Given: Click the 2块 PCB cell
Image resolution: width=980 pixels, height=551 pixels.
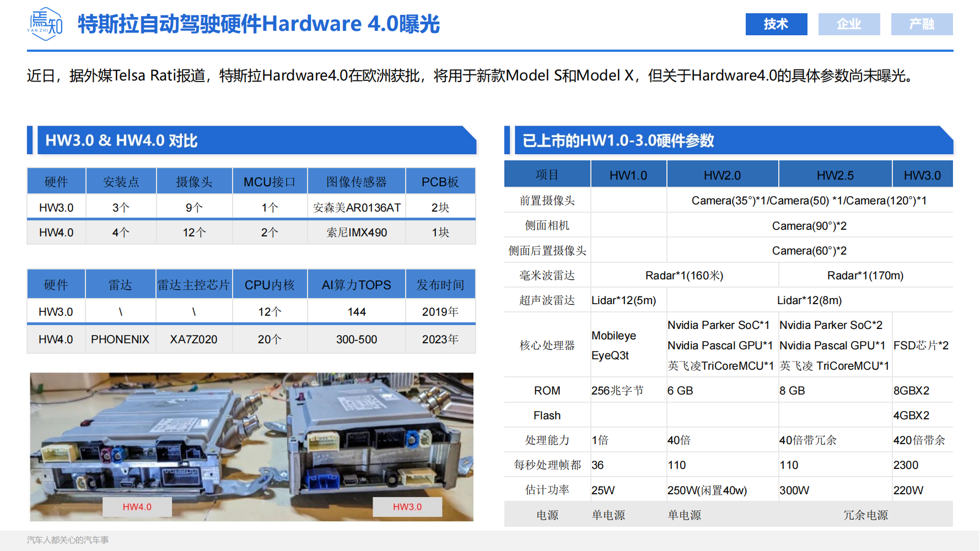Looking at the screenshot, I should 440,208.
